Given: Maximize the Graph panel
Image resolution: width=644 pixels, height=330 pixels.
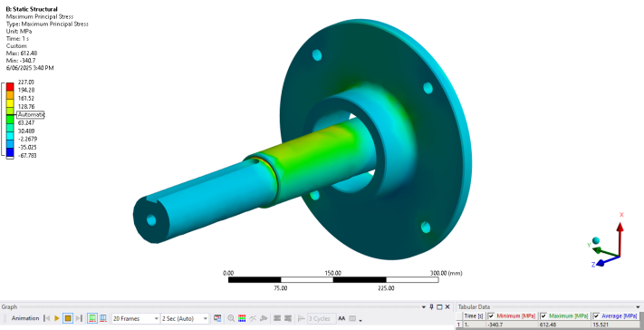Looking at the screenshot, I should pyautogui.click(x=439, y=307).
